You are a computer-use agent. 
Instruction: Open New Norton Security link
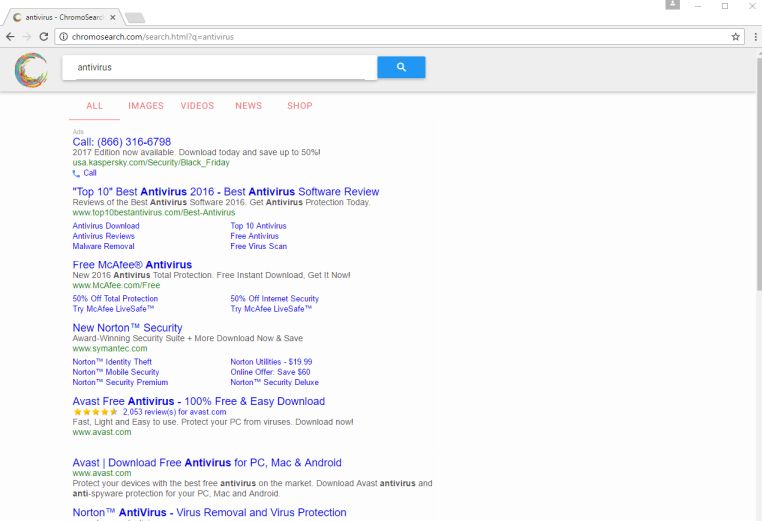point(127,328)
